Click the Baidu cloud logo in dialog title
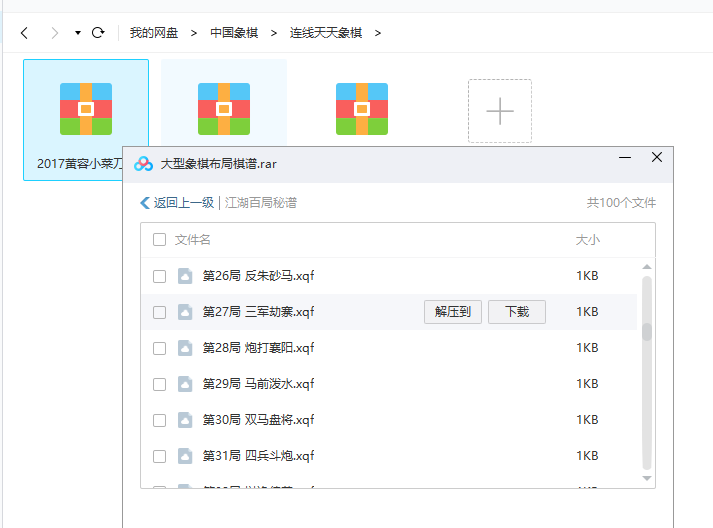Screen dimensions: 713x528 144,164
